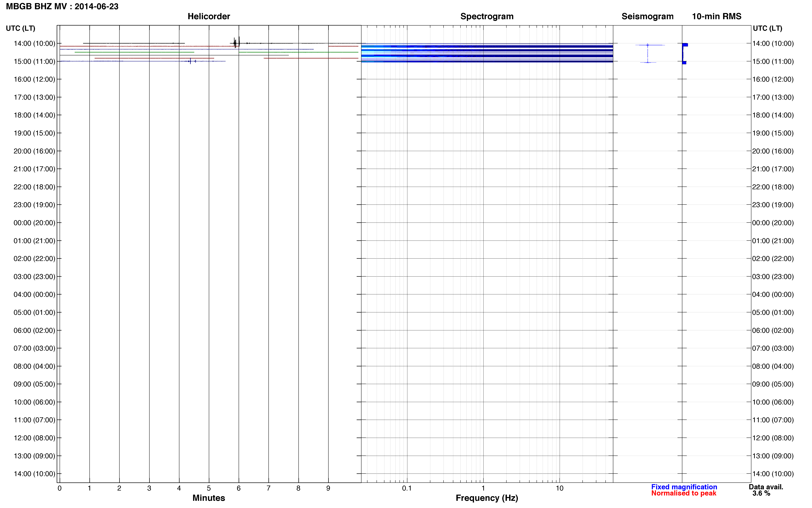
Task: Click the '12:00 (08:00)' label on left axis
Action: click(34, 438)
